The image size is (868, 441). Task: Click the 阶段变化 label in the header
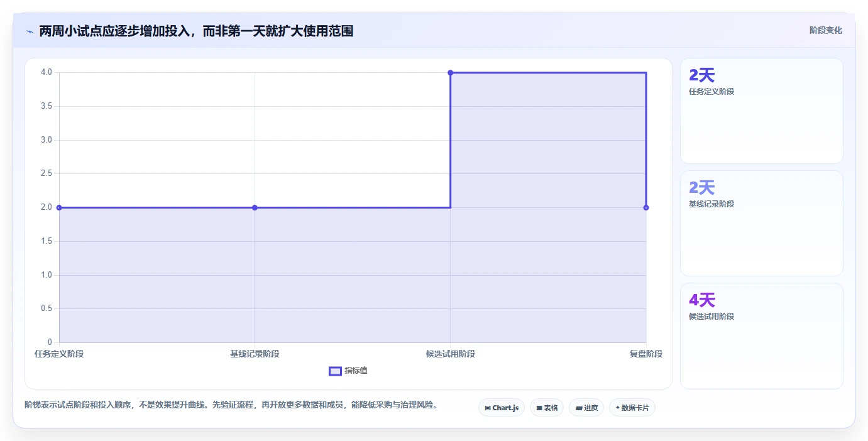[x=825, y=30]
